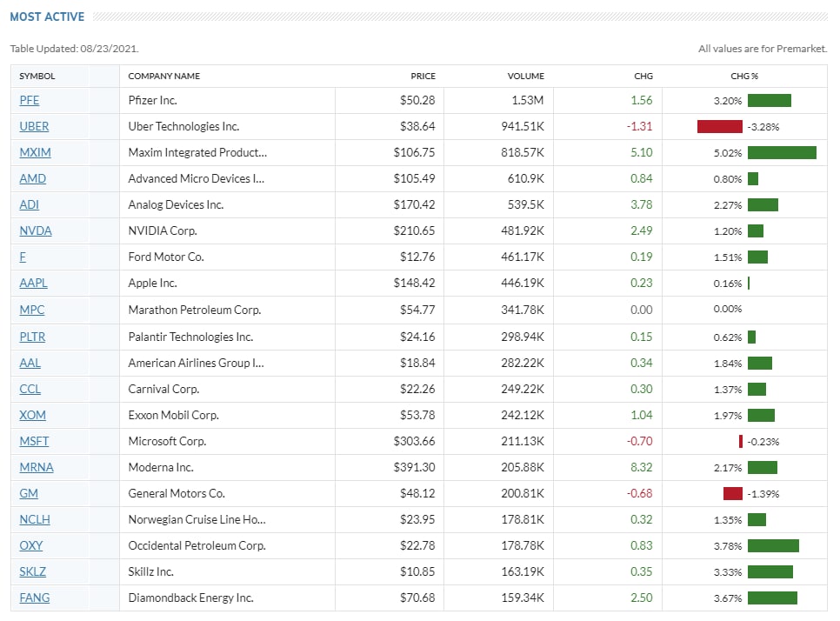
Task: Select the AAL ticker link
Action: point(30,364)
